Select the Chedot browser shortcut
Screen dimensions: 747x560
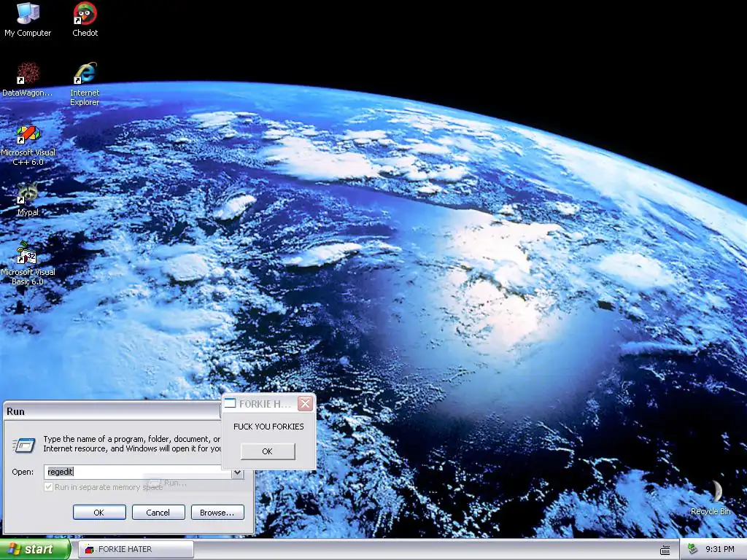click(85, 19)
